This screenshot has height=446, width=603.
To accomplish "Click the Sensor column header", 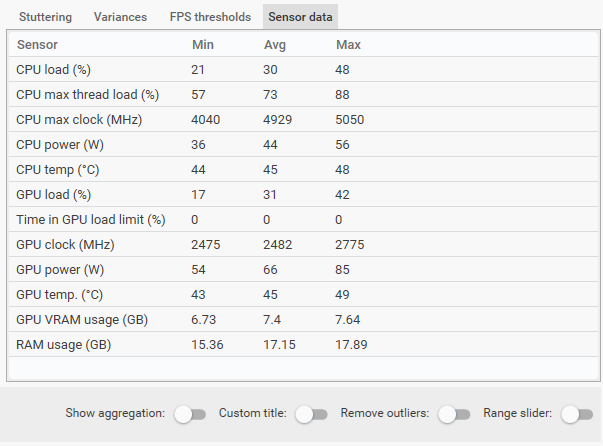I will coord(38,45).
